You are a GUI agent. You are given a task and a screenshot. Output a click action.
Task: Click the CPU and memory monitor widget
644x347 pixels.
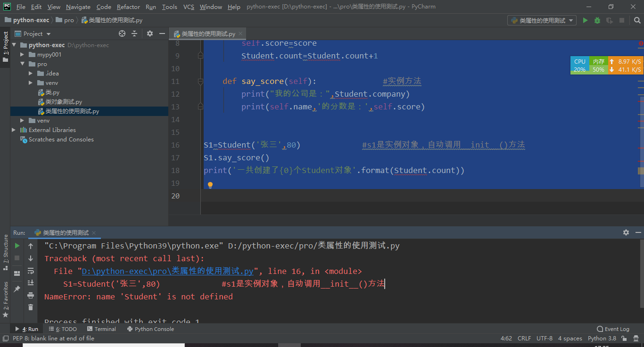click(606, 66)
